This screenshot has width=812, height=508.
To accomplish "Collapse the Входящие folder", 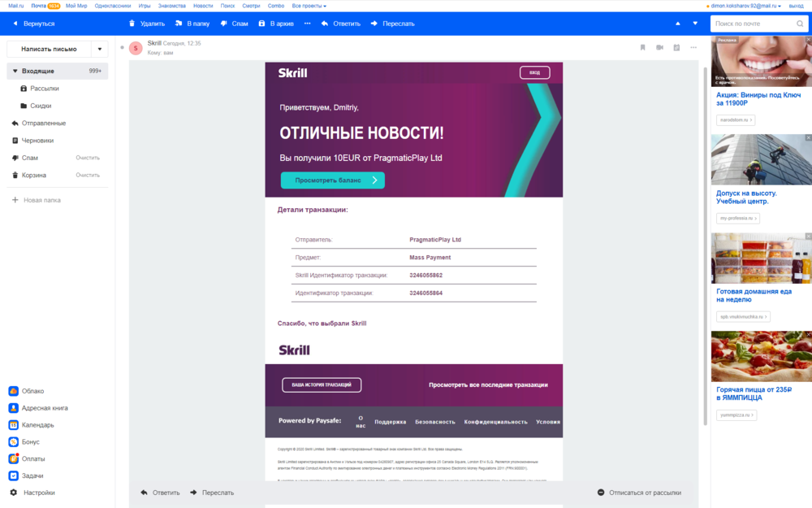I will tap(15, 71).
